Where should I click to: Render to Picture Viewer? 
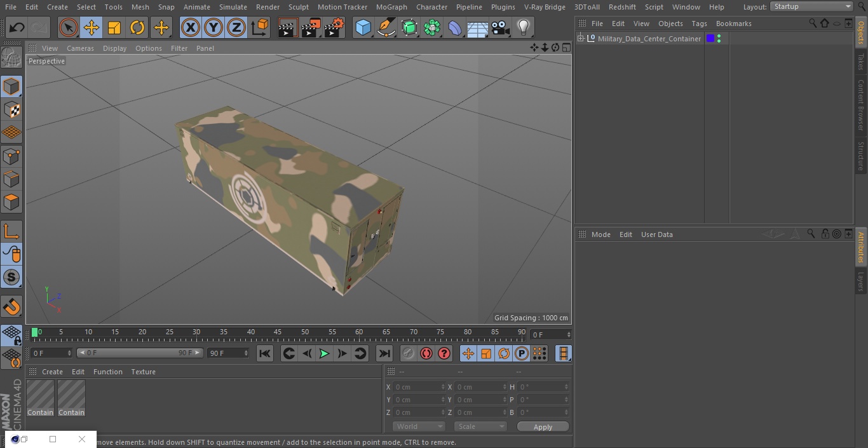click(x=311, y=28)
